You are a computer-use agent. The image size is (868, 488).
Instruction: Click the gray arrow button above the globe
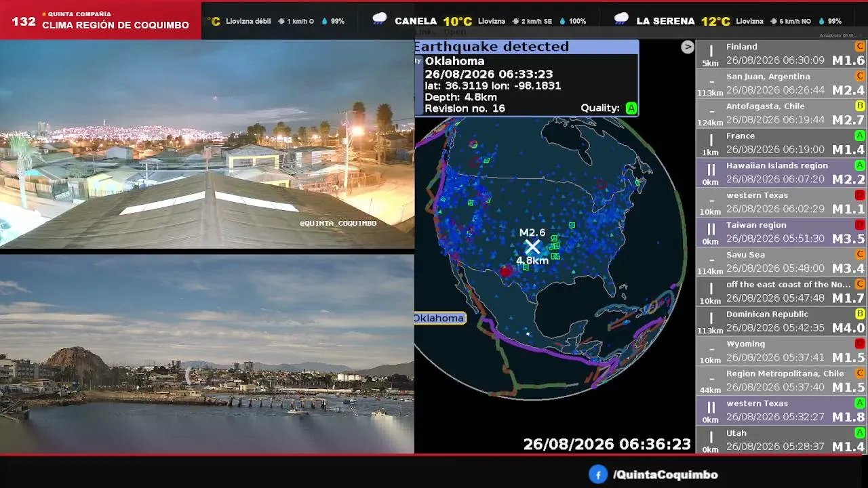coord(688,47)
